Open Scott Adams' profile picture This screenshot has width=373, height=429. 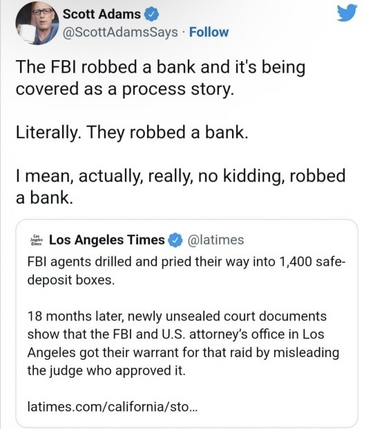click(x=37, y=23)
